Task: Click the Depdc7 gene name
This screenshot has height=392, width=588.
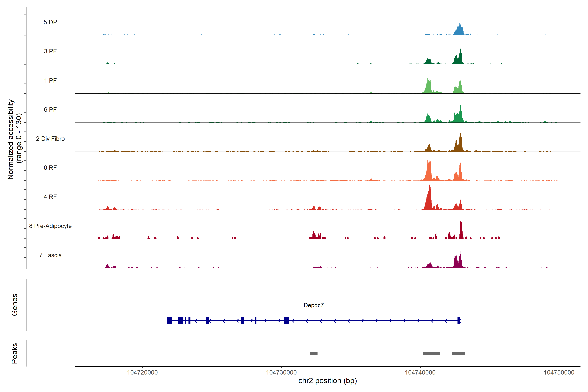Action: point(313,305)
